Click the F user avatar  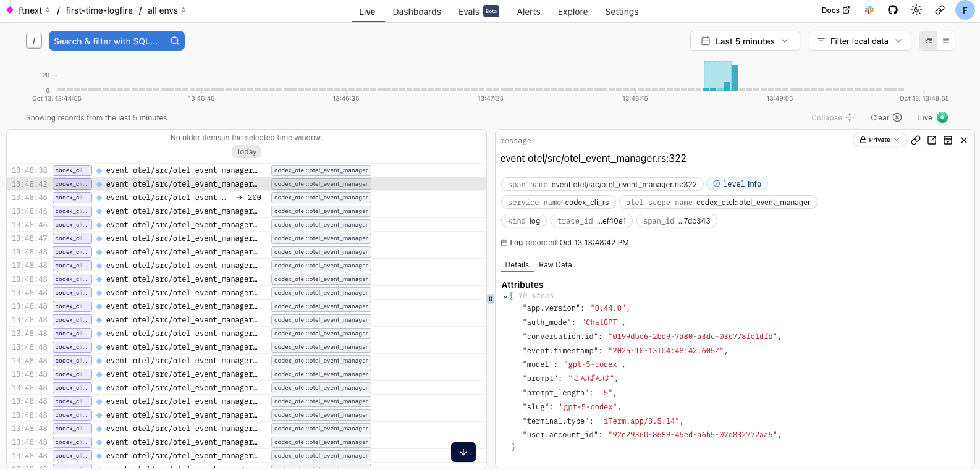[x=965, y=10]
